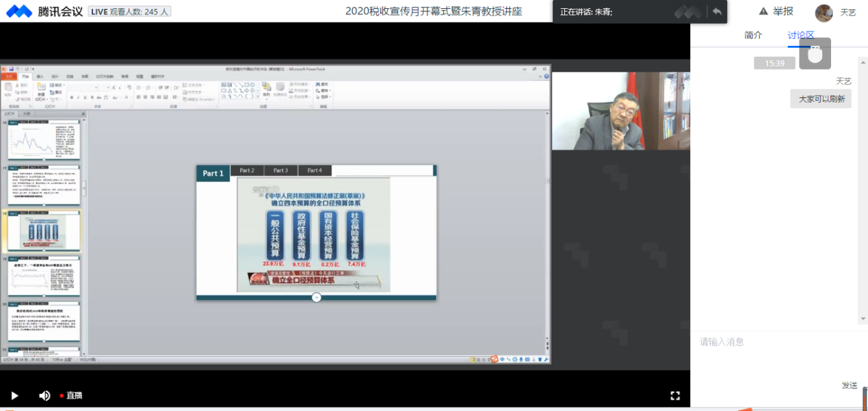The image size is (868, 411).
Task: Close the PowerPoint slide thumbnail pane
Action: [83, 114]
